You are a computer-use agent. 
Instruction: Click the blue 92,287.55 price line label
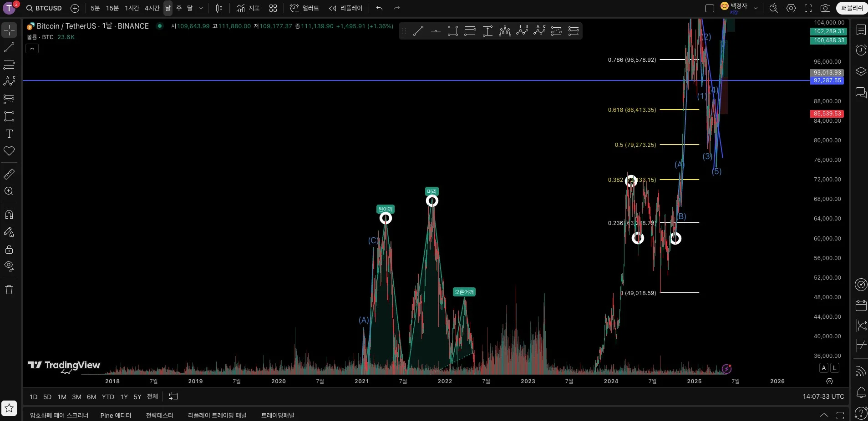(x=827, y=80)
